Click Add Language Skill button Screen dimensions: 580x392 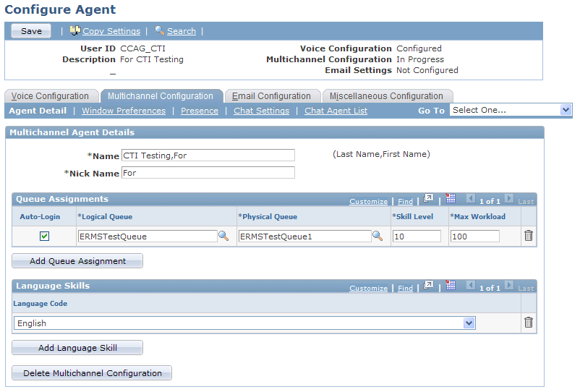tap(77, 348)
